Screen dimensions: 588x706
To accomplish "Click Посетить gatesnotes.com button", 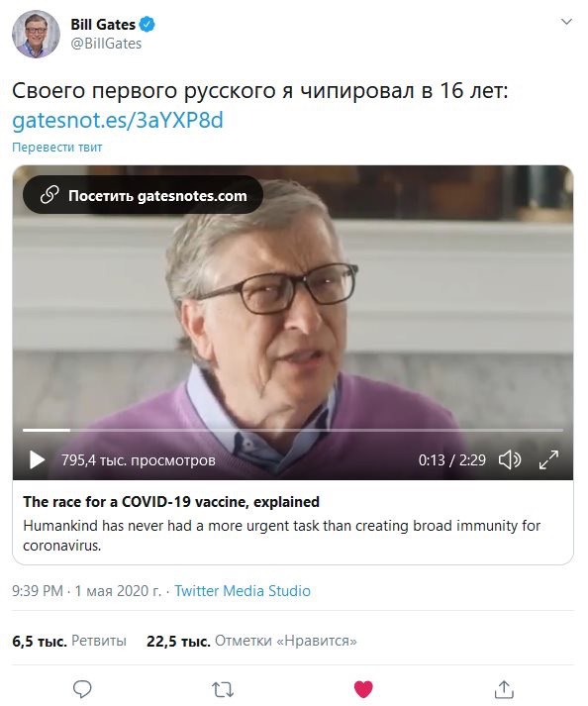I will click(144, 195).
